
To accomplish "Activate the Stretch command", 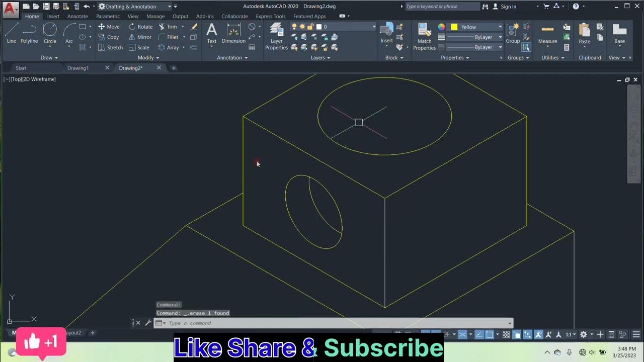I will pos(110,48).
